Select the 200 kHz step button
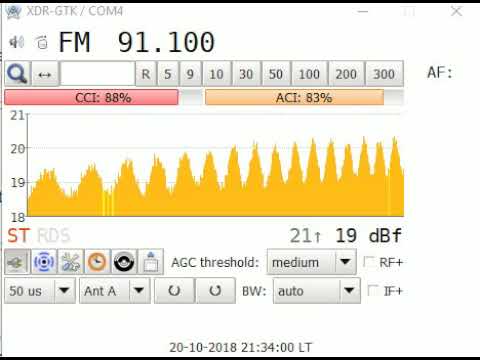 coord(346,74)
